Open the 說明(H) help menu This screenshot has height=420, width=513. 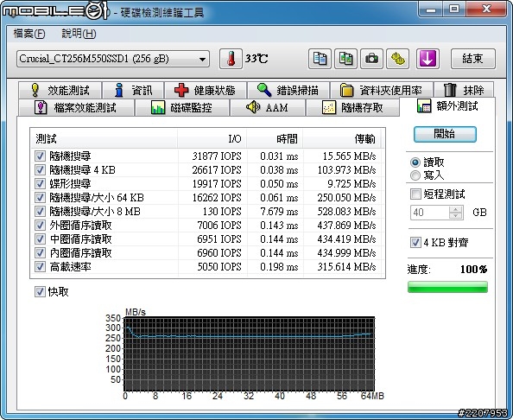(79, 34)
